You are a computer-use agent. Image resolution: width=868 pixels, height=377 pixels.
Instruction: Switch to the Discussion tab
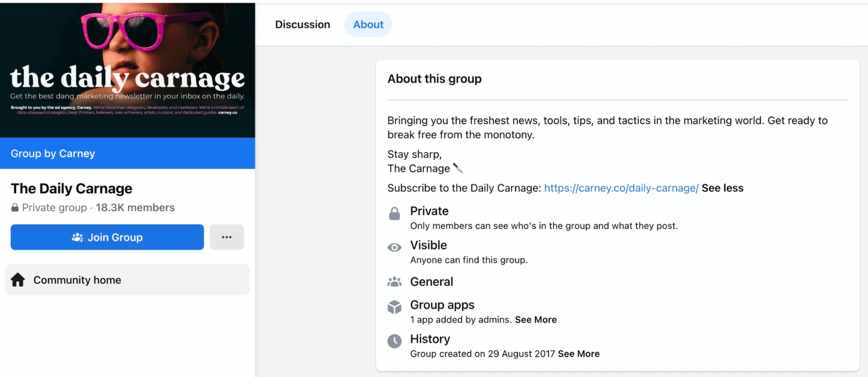302,24
